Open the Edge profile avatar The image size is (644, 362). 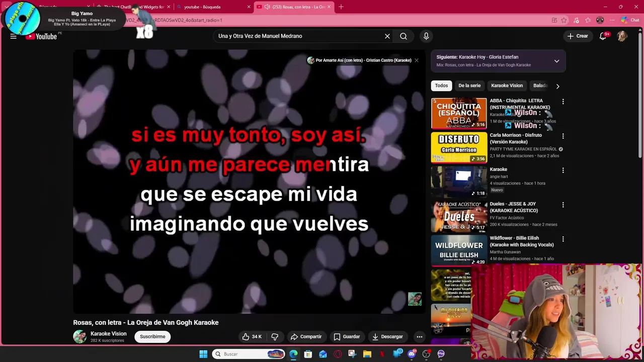(x=600, y=20)
